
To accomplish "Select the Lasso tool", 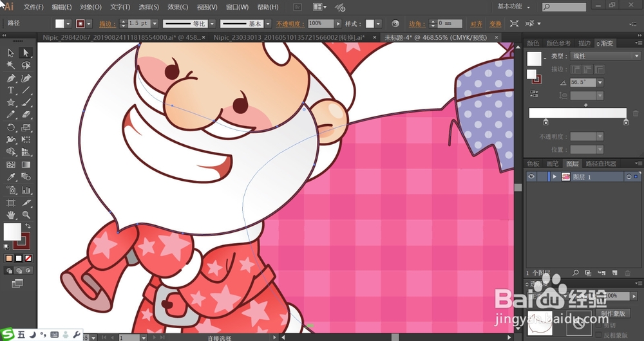I will pos(26,65).
